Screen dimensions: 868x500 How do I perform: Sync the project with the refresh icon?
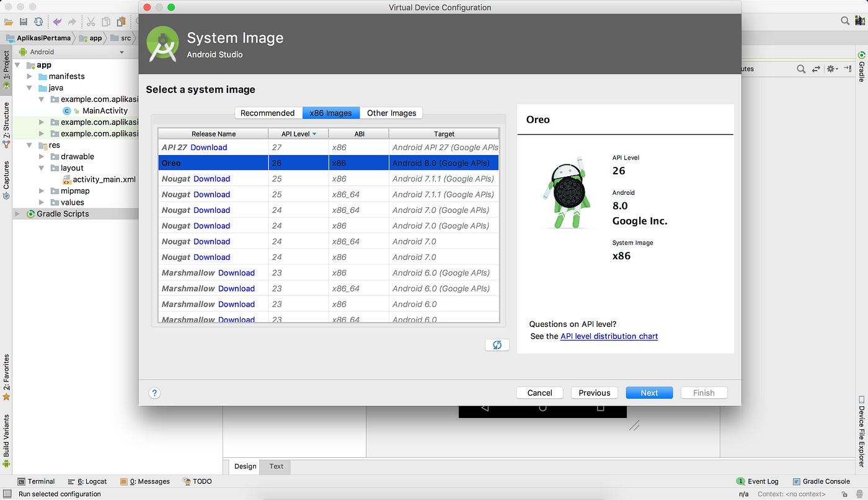click(x=38, y=21)
